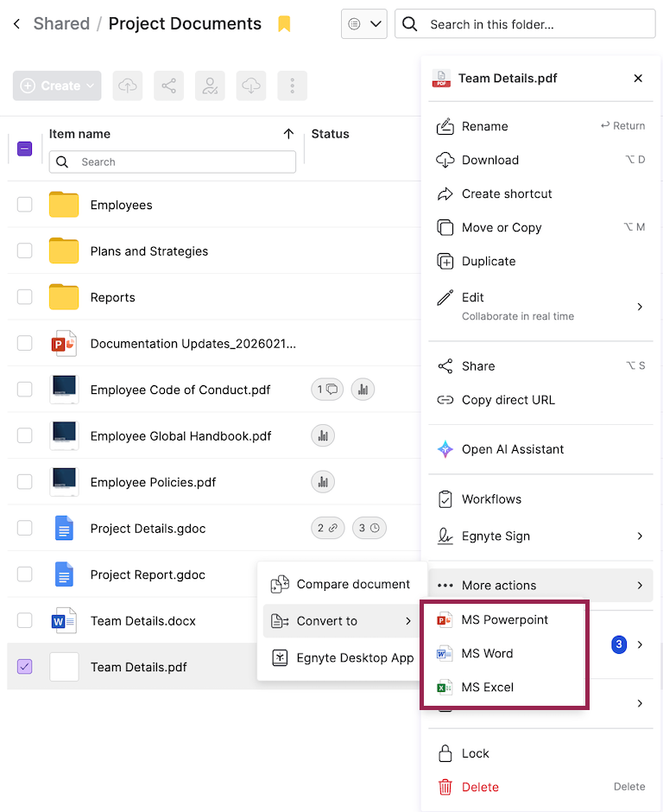Open the Create dropdown button
This screenshot has height=812, width=663.
57,86
